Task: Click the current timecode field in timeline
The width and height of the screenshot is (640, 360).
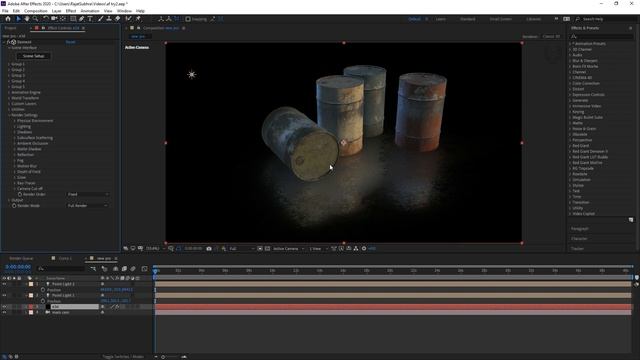Action: (x=18, y=267)
